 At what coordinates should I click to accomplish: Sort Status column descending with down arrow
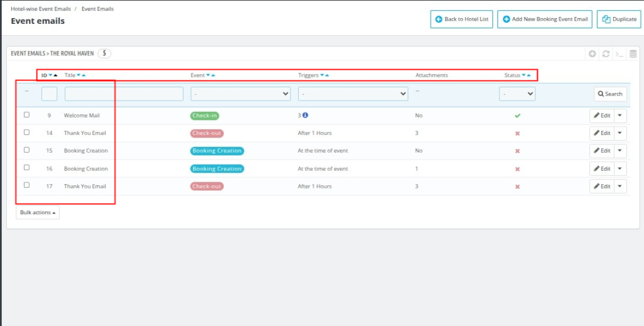523,75
